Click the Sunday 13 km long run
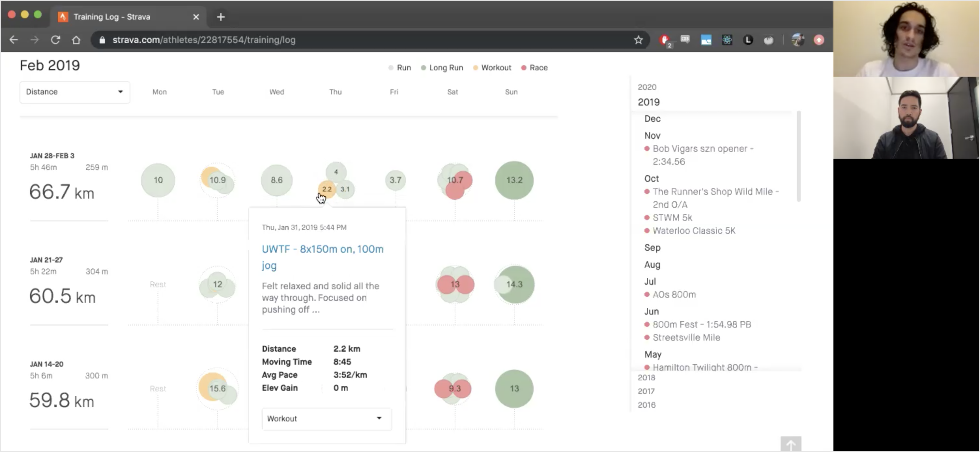 click(x=514, y=389)
